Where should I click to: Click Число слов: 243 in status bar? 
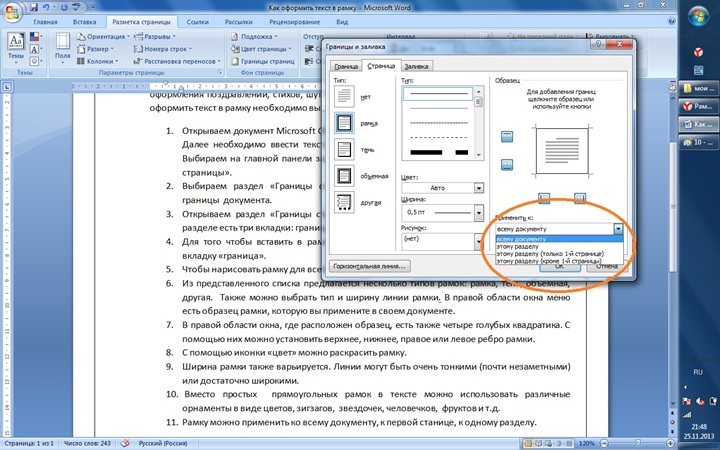click(x=87, y=444)
